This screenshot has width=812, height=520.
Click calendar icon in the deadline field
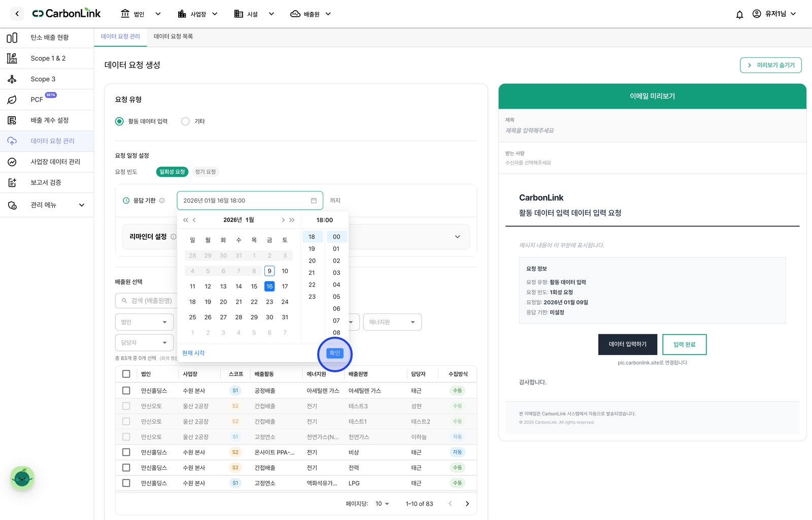314,201
